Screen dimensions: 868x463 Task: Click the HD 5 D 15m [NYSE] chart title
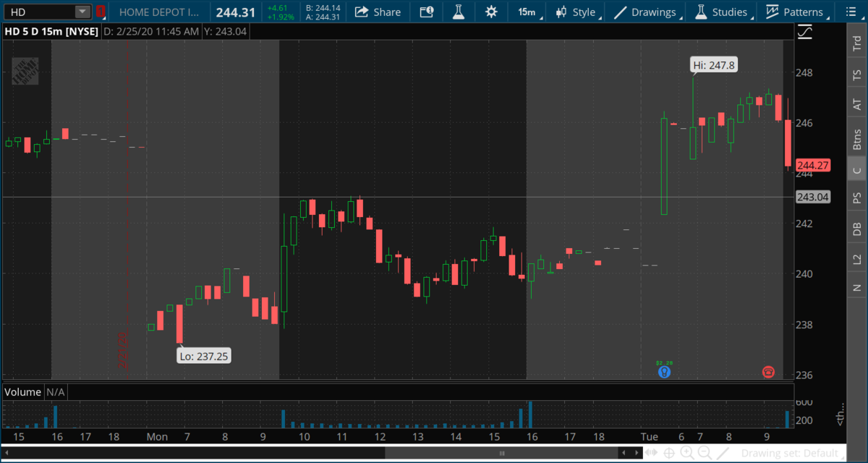50,32
